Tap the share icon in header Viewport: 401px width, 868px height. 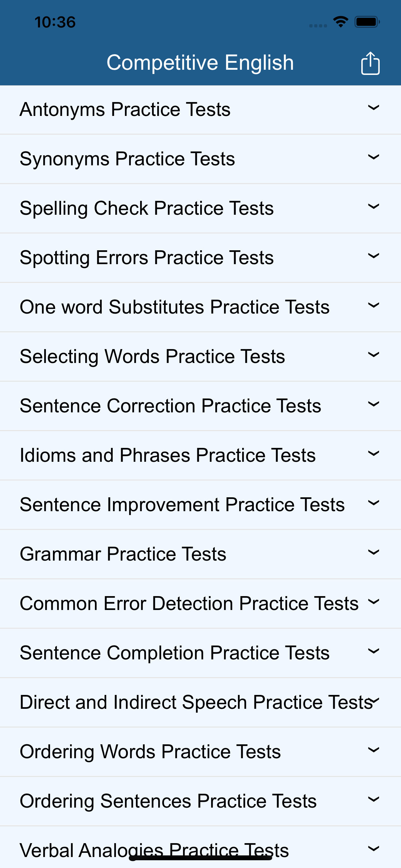370,63
